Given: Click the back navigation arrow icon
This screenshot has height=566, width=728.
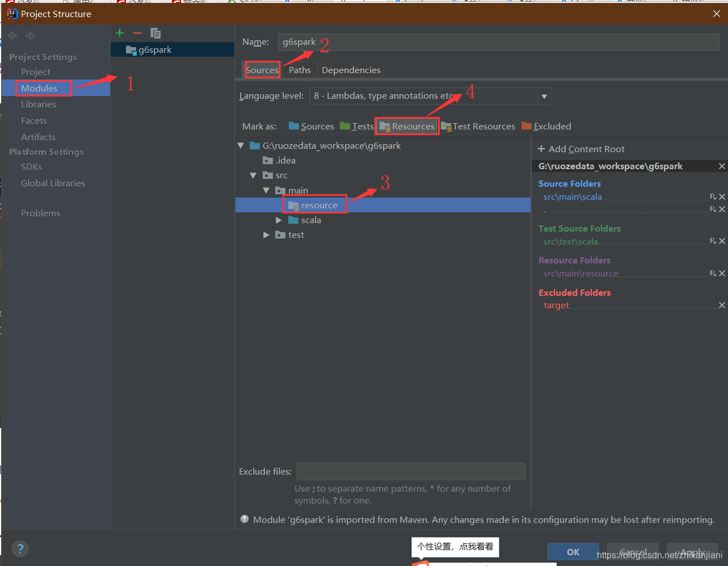Looking at the screenshot, I should pos(12,35).
